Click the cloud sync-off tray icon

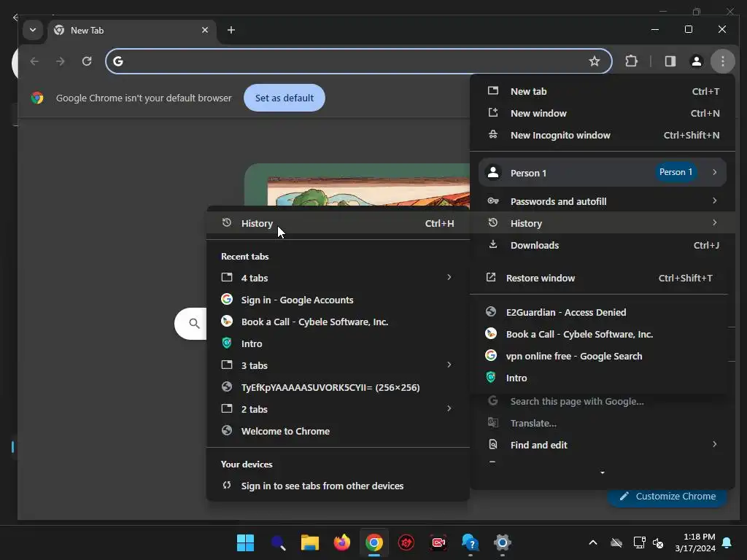[616, 542]
